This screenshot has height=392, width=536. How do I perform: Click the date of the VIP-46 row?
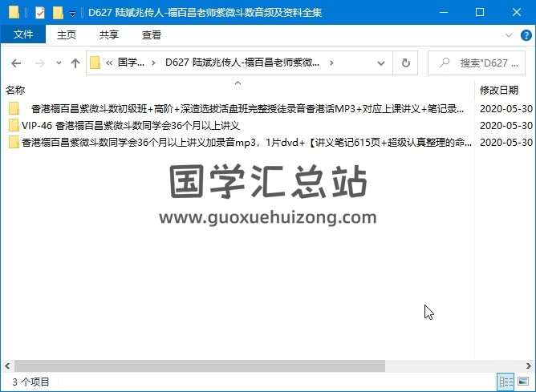506,125
